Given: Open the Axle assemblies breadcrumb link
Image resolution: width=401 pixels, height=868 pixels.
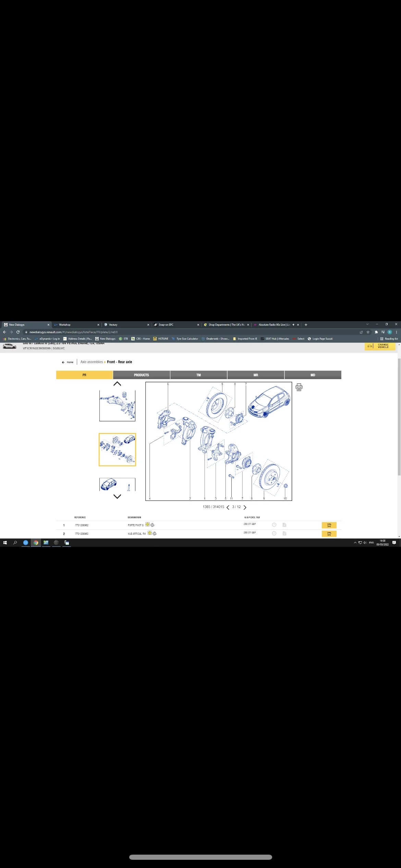Looking at the screenshot, I should tap(92, 362).
